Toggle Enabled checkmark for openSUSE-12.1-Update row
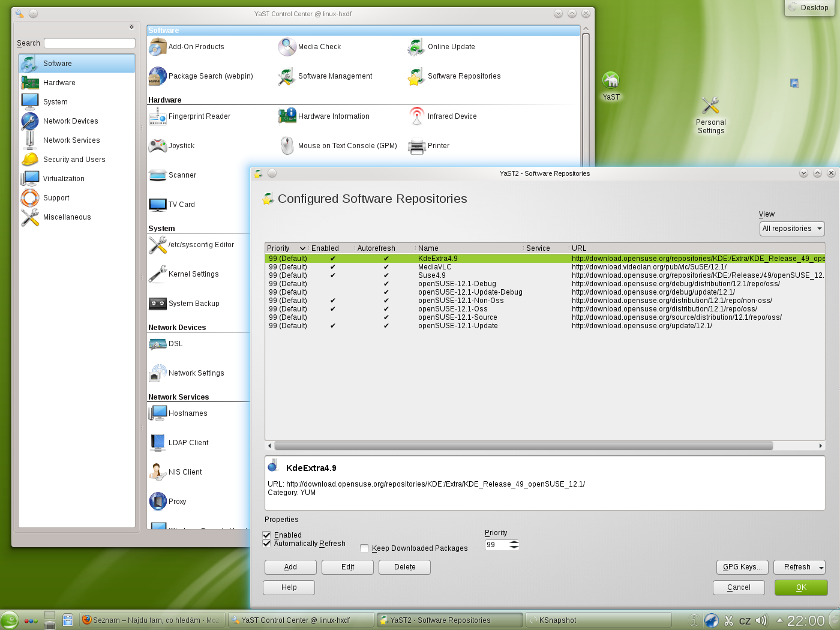The width and height of the screenshot is (840, 630). pos(333,326)
